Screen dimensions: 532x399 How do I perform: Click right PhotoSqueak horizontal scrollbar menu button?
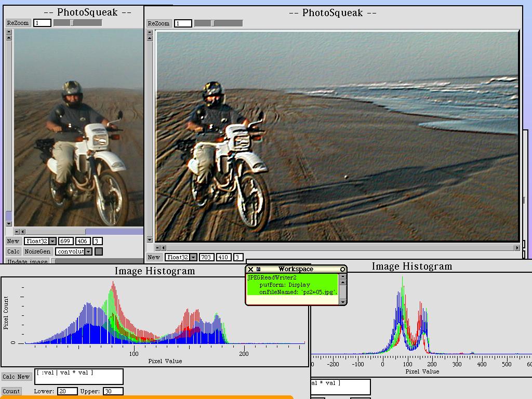click(157, 248)
